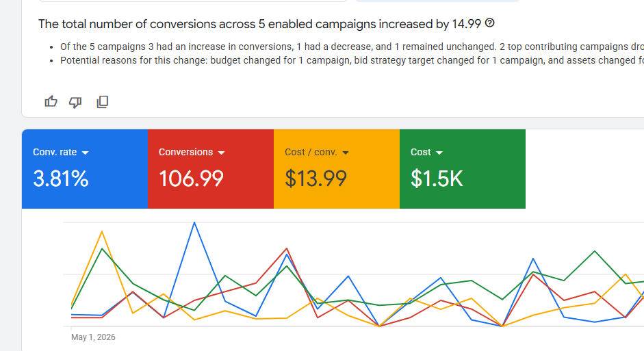Open the Conv. rate metric dropdown arrow
The image size is (644, 351).
[x=85, y=153]
